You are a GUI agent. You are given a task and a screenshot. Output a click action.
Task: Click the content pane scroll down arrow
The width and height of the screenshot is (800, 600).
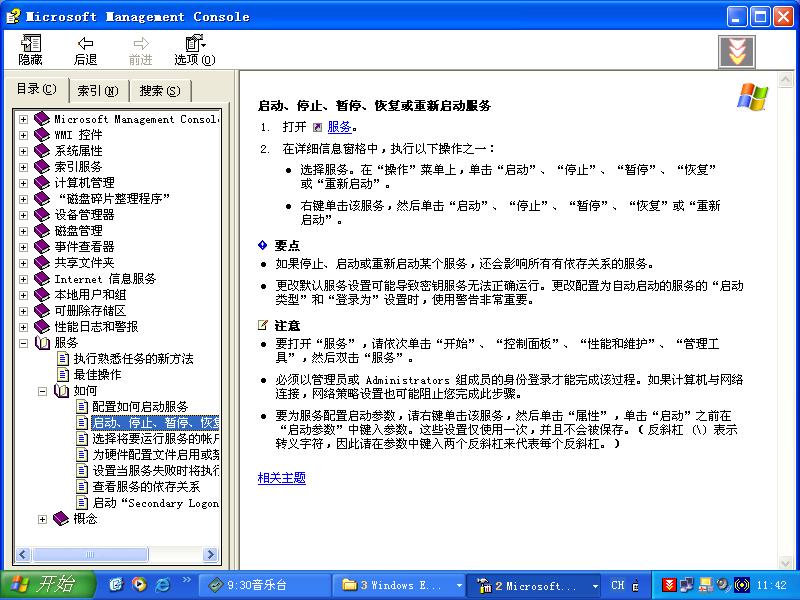click(785, 563)
